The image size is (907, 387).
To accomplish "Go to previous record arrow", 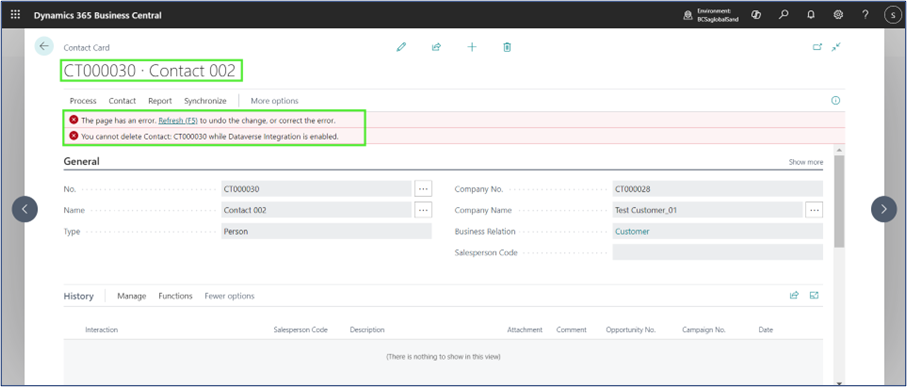I will click(25, 209).
